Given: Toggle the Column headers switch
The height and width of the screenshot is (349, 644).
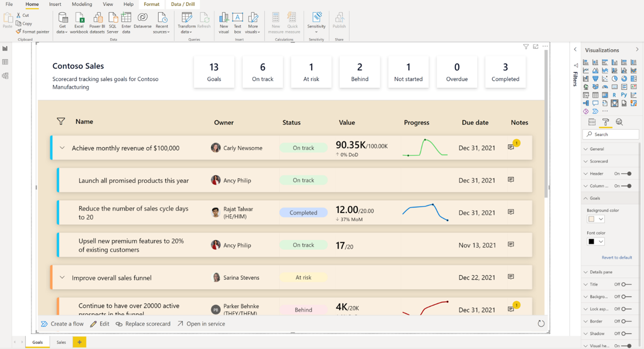Looking at the screenshot, I should [627, 186].
